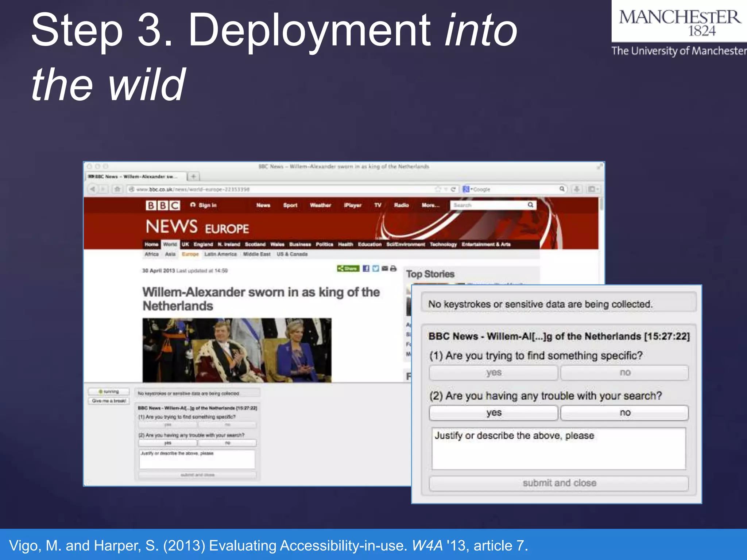Screen dimensions: 747x560
Task: Open the iPlayer link in BBC top bar
Action: (x=352, y=205)
